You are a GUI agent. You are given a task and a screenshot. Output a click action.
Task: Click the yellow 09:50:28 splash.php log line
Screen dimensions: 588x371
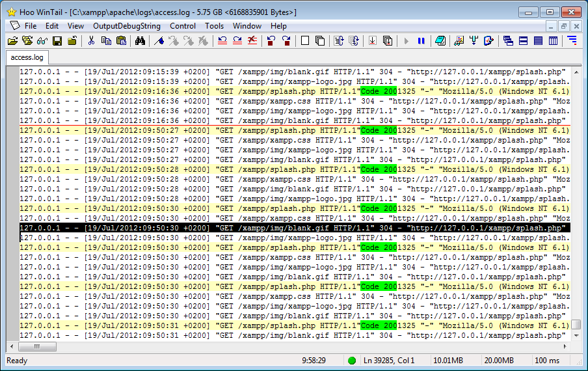pos(295,169)
